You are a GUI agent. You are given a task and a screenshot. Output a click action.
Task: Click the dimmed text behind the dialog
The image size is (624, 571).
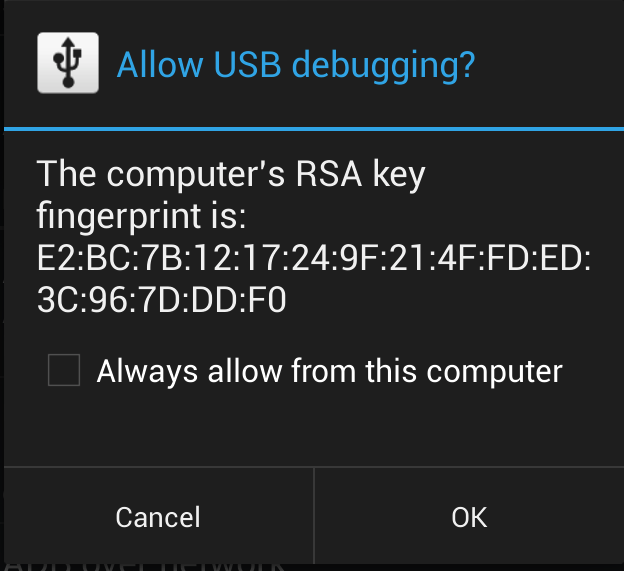pyautogui.click(x=145, y=567)
